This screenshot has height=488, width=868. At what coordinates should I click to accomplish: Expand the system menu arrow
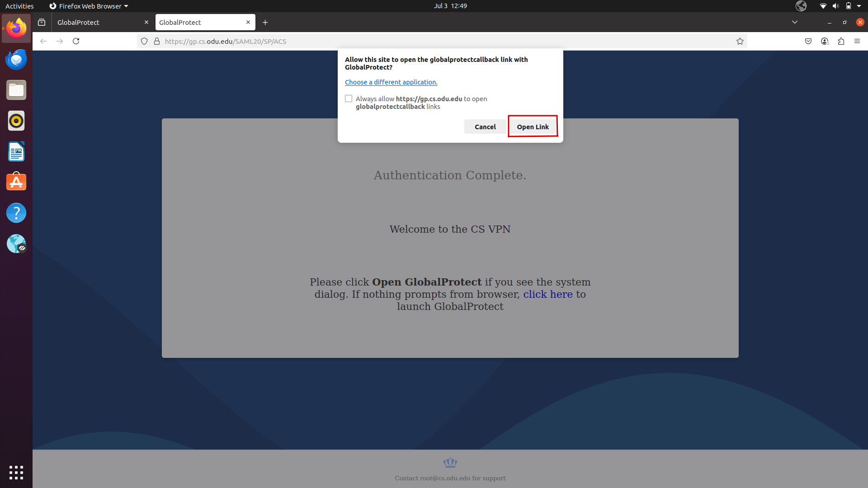click(x=859, y=6)
